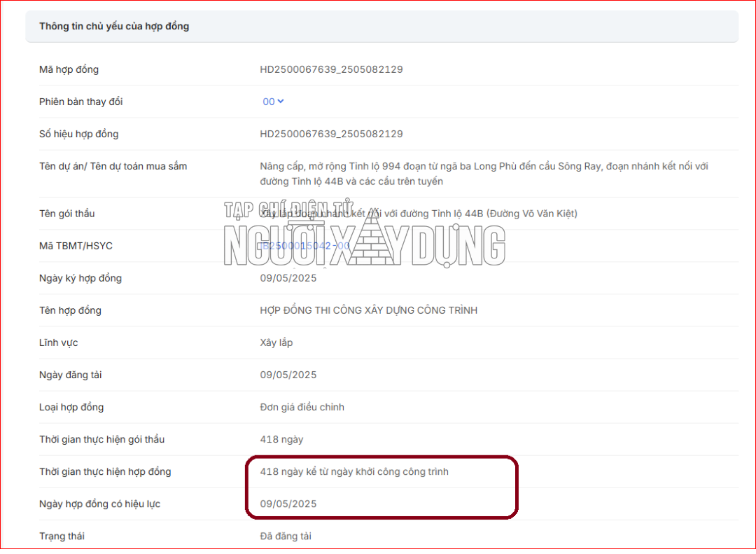Click the Số hiệu hợp đồng label
Viewport: 756px width, 554px height.
[78, 134]
